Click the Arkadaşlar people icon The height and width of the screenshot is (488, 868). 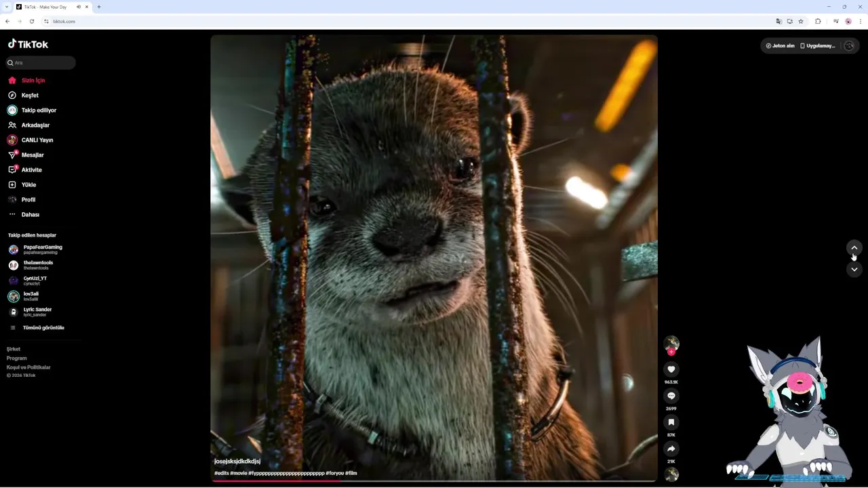(x=12, y=125)
